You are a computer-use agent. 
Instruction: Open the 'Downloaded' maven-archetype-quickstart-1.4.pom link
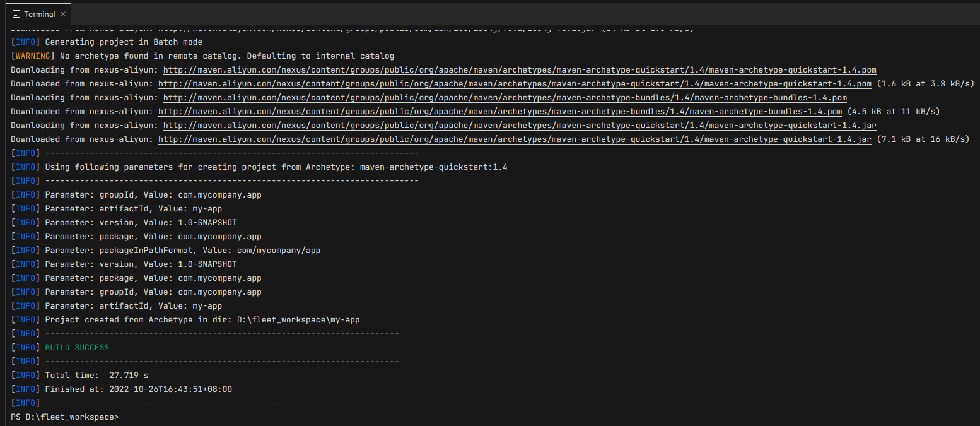pos(515,84)
